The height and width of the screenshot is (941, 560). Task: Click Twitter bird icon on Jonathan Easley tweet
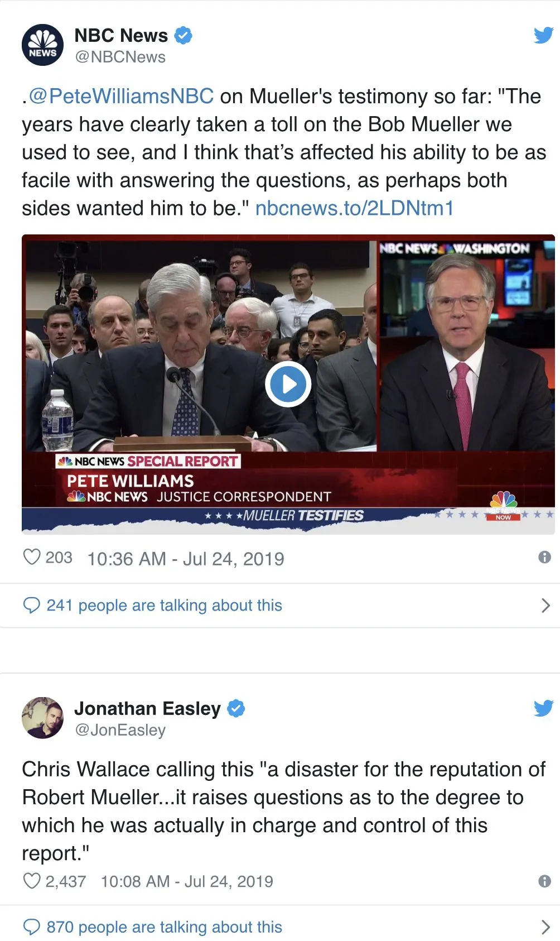click(543, 708)
